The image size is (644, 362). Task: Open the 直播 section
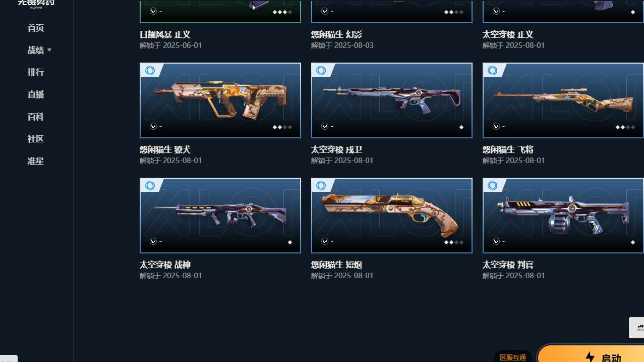(x=36, y=94)
